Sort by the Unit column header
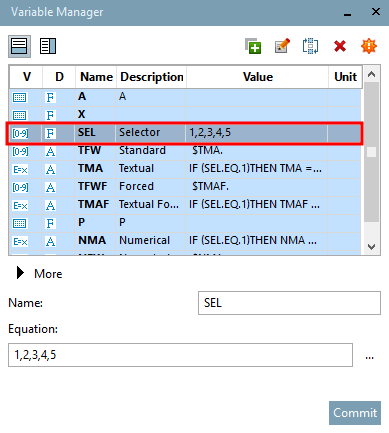The height and width of the screenshot is (433, 389). (x=345, y=77)
